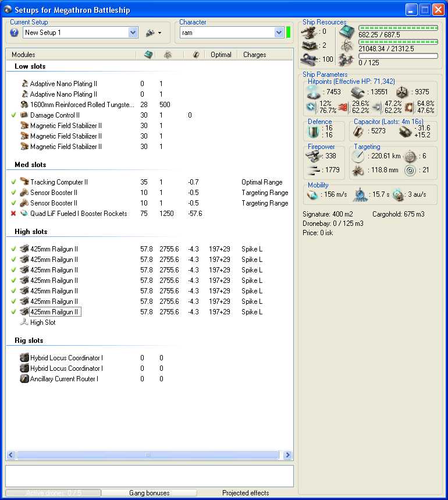This screenshot has height=500, width=448.
Task: Click the sensor strength icon showing 21
Action: coord(410,171)
